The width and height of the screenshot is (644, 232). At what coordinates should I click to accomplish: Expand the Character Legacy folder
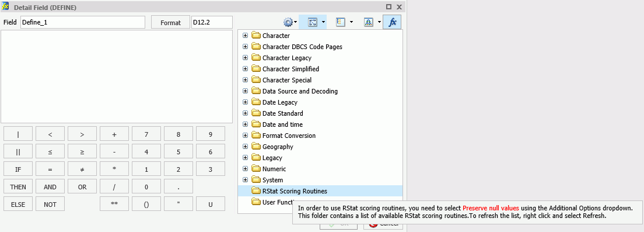click(245, 58)
